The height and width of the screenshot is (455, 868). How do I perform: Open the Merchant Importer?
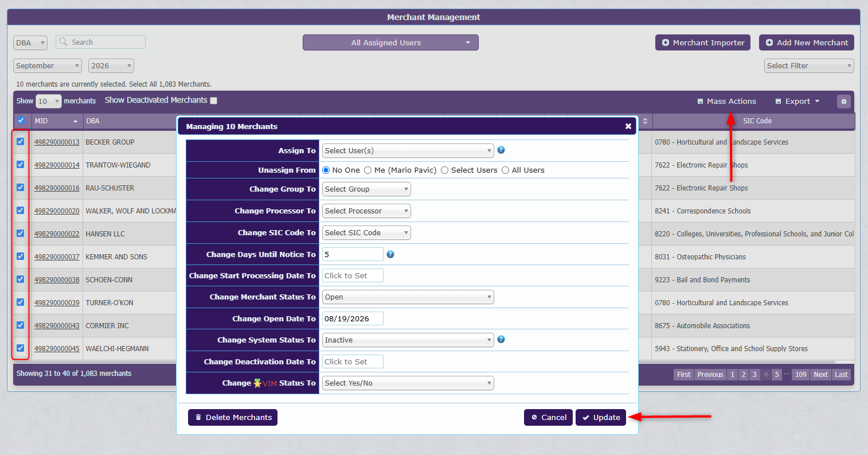click(703, 42)
